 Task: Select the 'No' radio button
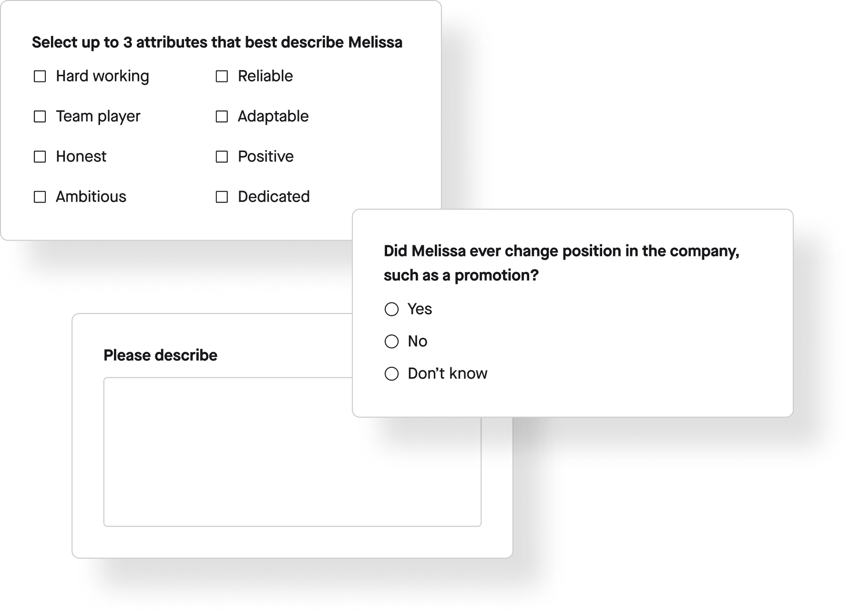392,341
